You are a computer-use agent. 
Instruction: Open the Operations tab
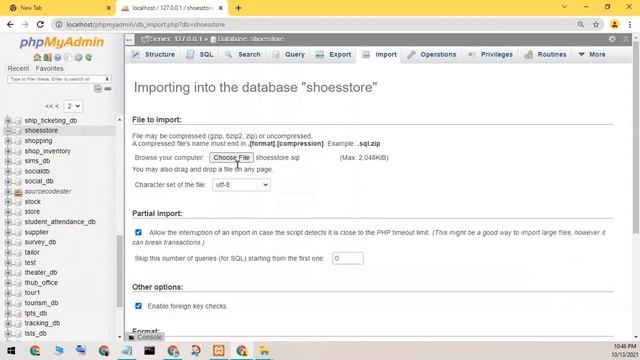(x=431, y=54)
